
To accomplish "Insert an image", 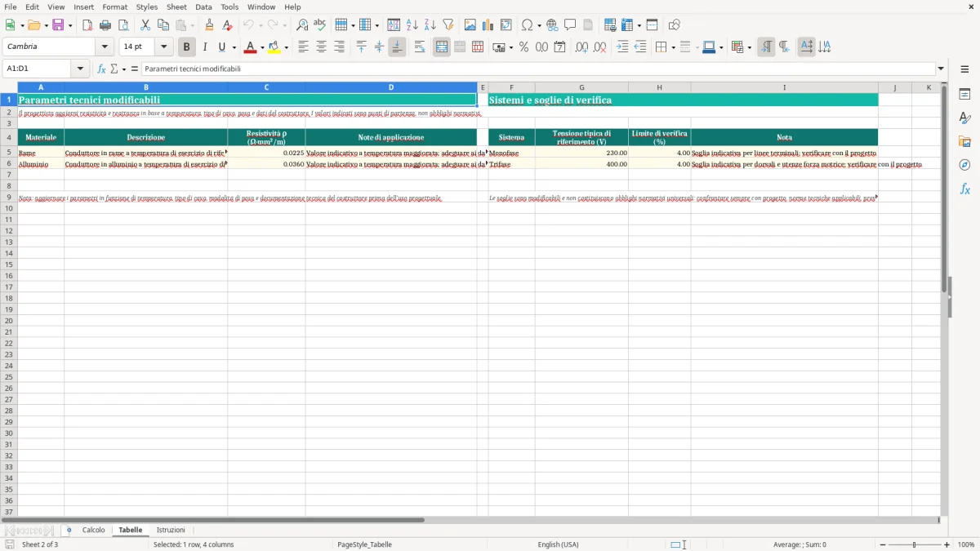I will [x=470, y=25].
